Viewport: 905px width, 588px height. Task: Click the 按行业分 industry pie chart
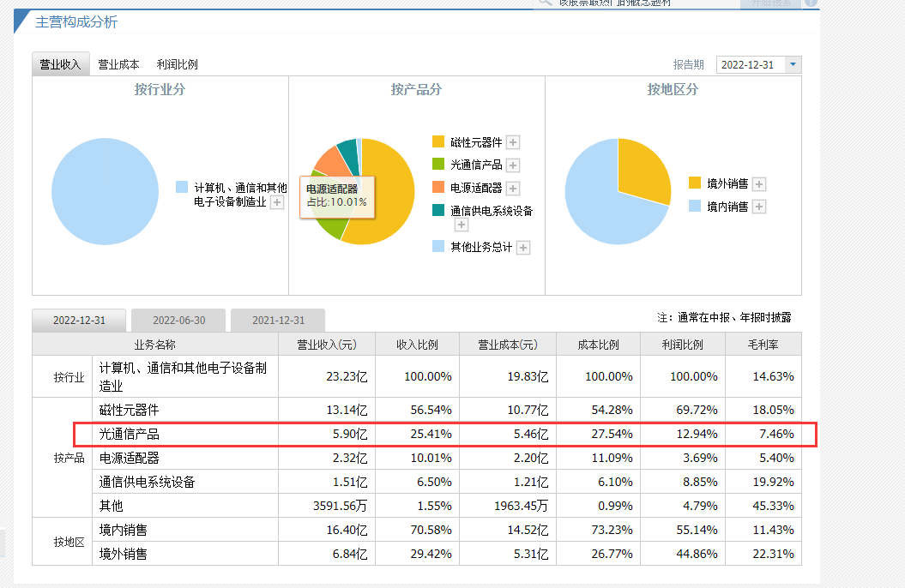point(105,191)
